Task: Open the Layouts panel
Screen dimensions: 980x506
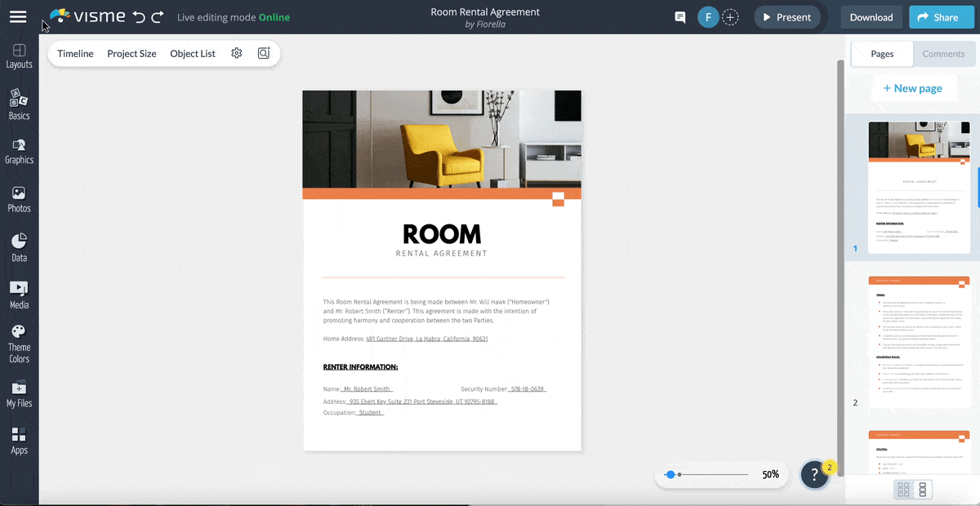Action: pyautogui.click(x=19, y=55)
